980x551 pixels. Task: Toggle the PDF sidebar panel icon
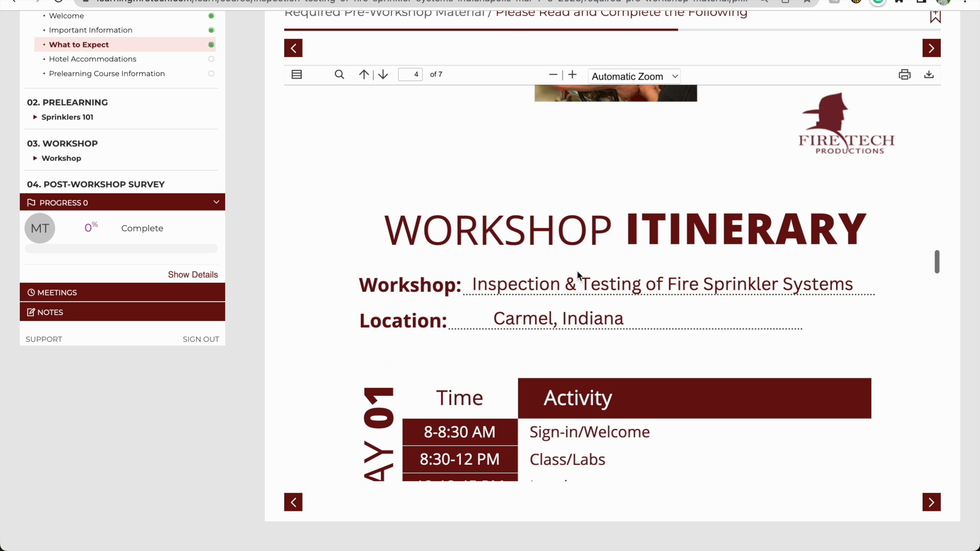[297, 74]
